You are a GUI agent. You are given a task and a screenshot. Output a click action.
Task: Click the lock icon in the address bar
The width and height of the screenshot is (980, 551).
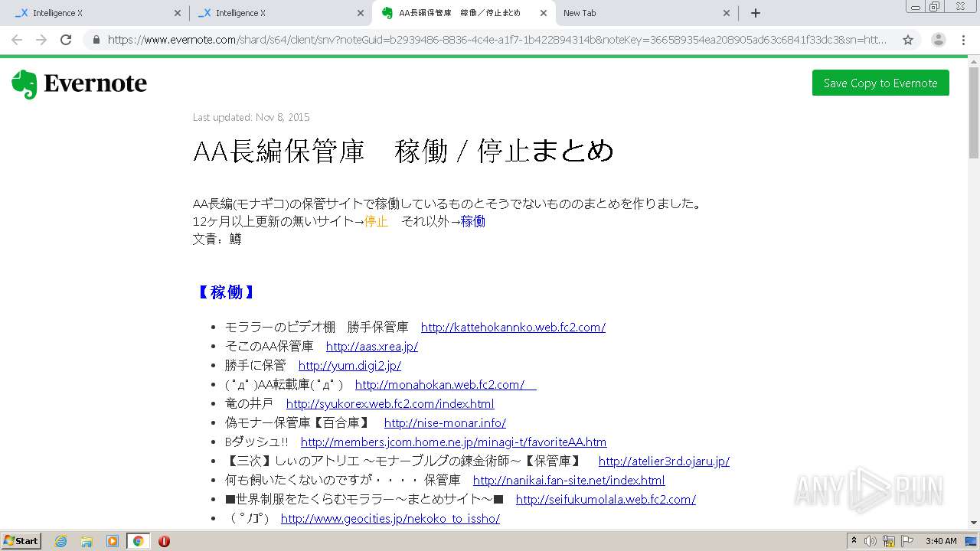[96, 40]
